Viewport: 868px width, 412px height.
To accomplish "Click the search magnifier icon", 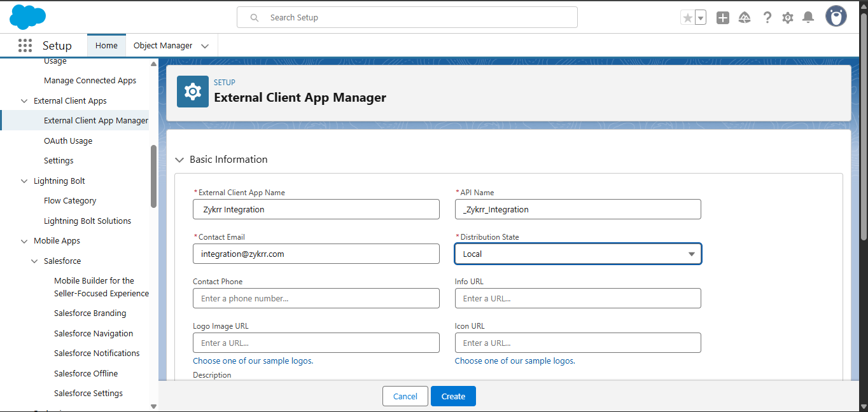I will [x=255, y=18].
